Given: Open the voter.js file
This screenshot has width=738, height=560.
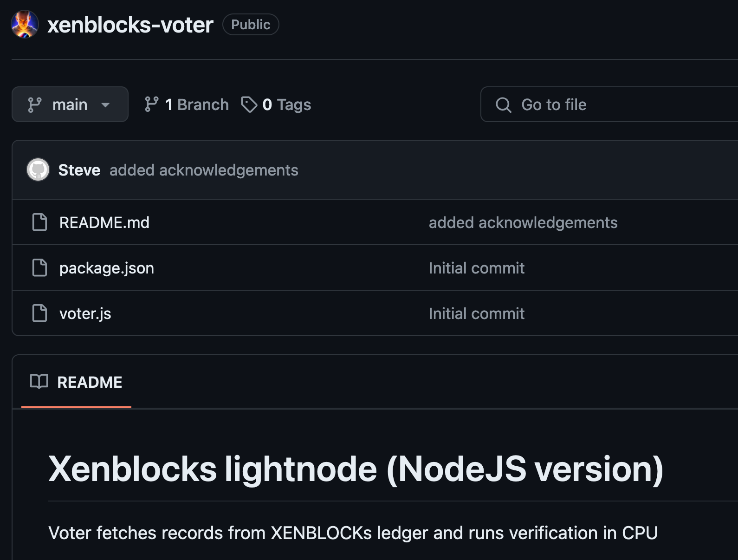Looking at the screenshot, I should tap(85, 313).
